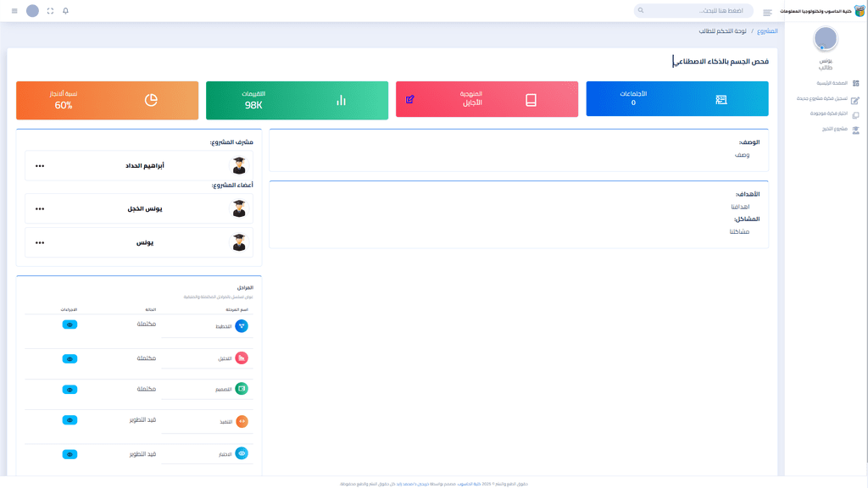The height and width of the screenshot is (488, 868).
Task: Click the الاختبار stage eye icon
Action: [242, 453]
